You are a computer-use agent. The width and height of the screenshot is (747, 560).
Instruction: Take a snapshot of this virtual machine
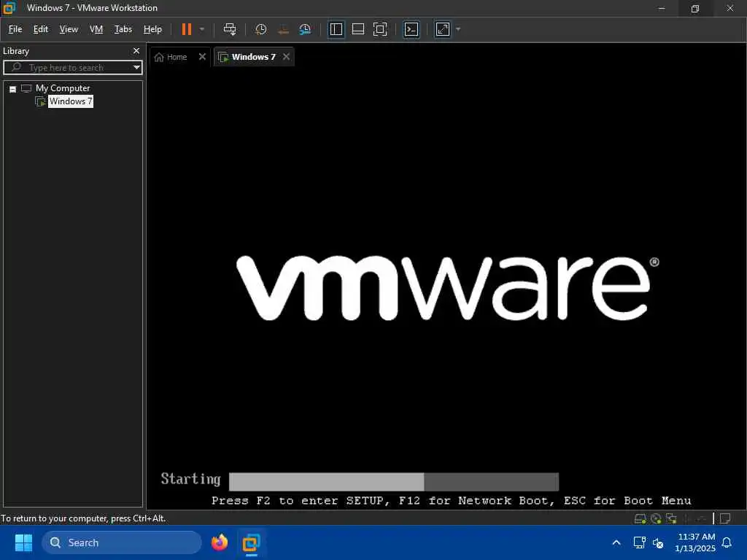pyautogui.click(x=260, y=29)
